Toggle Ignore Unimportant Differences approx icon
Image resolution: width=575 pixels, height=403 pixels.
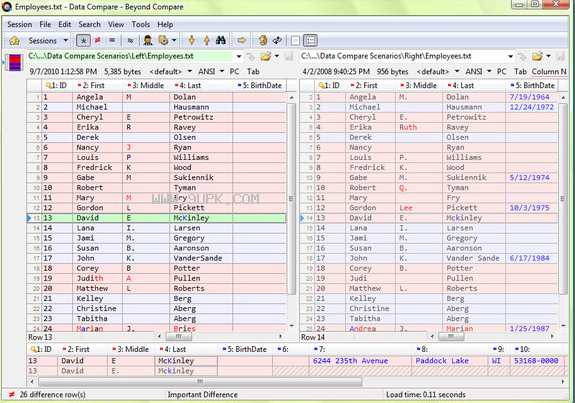[130, 41]
